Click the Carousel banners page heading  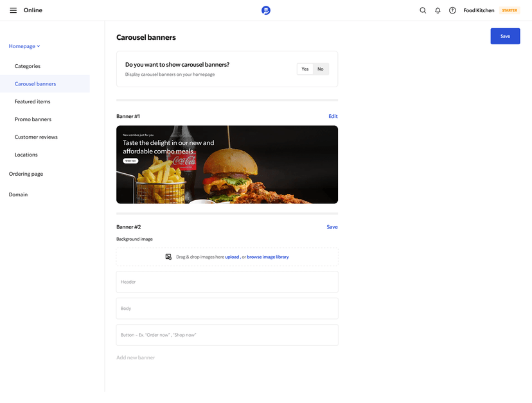[146, 37]
